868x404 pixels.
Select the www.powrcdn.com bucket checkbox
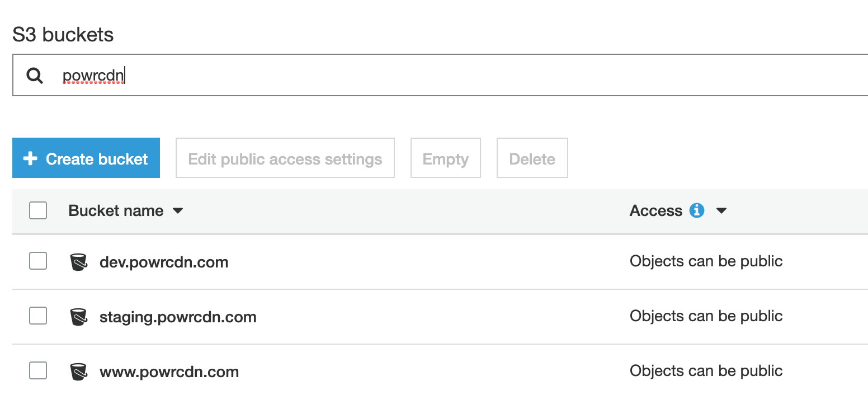click(38, 370)
